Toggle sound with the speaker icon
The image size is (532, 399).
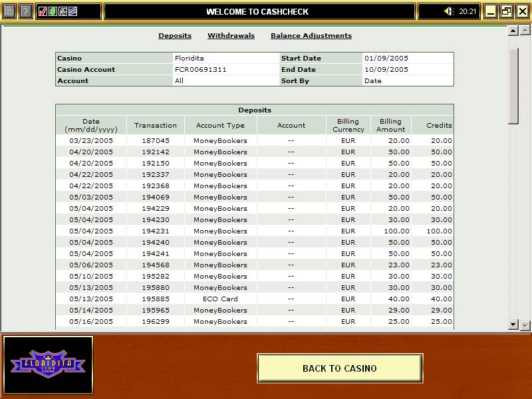tap(449, 11)
